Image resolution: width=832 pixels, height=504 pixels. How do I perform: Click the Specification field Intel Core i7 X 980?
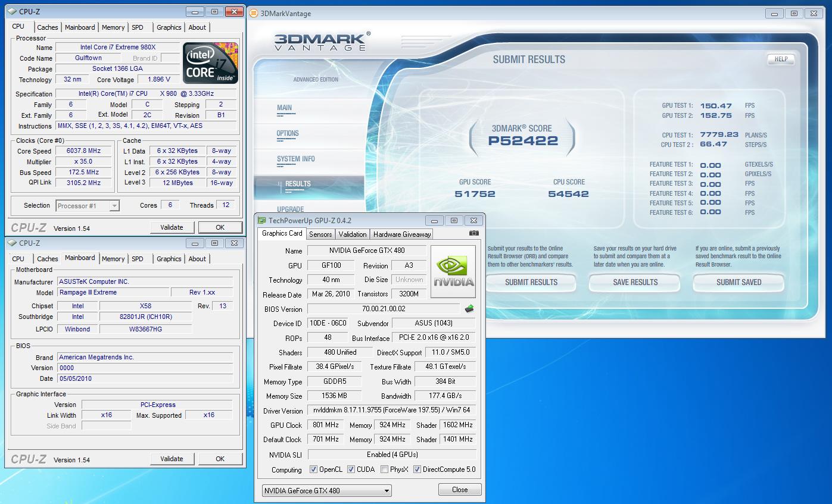[x=146, y=93]
